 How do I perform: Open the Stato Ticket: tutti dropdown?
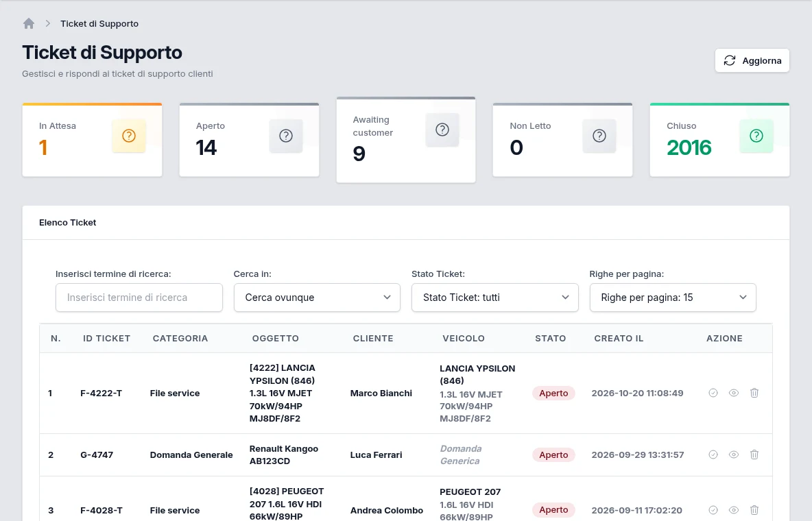495,298
